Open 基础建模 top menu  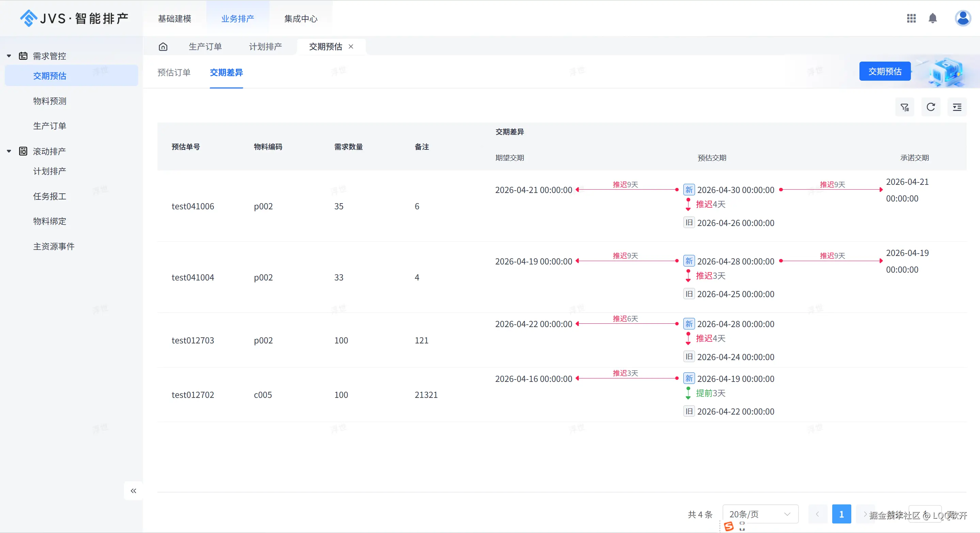point(175,19)
